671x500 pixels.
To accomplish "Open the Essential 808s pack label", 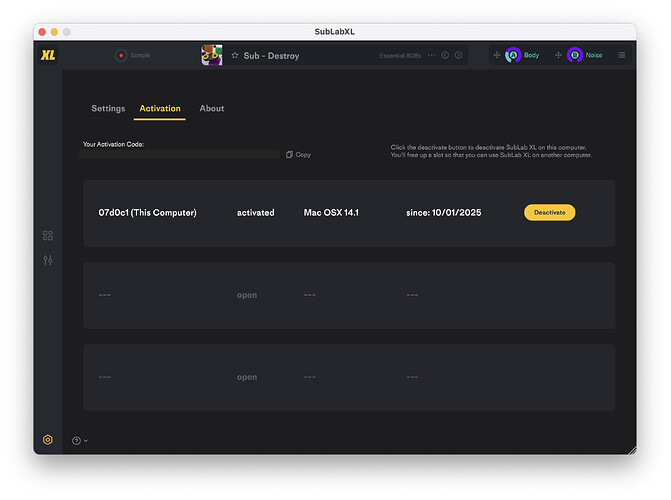I will tap(400, 56).
